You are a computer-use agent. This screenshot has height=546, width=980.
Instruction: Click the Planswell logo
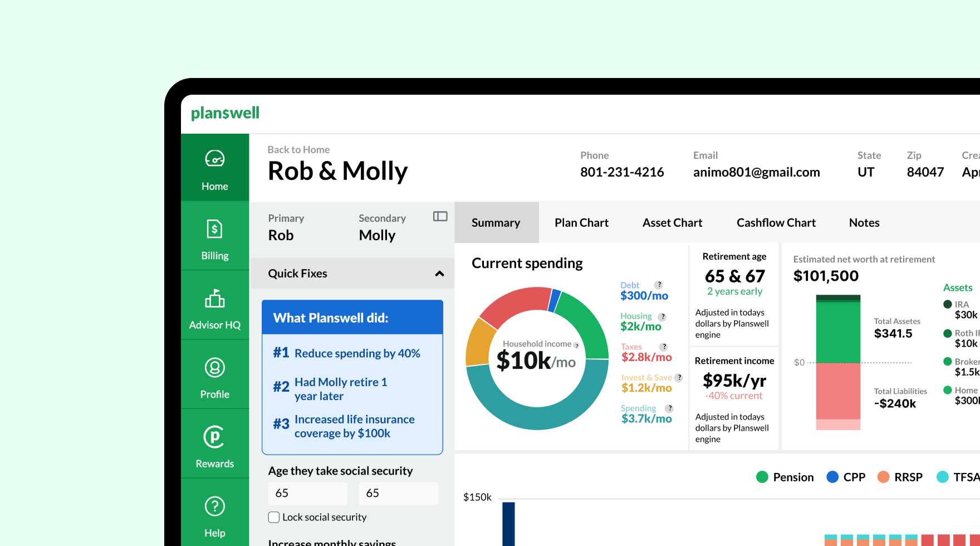(x=225, y=113)
